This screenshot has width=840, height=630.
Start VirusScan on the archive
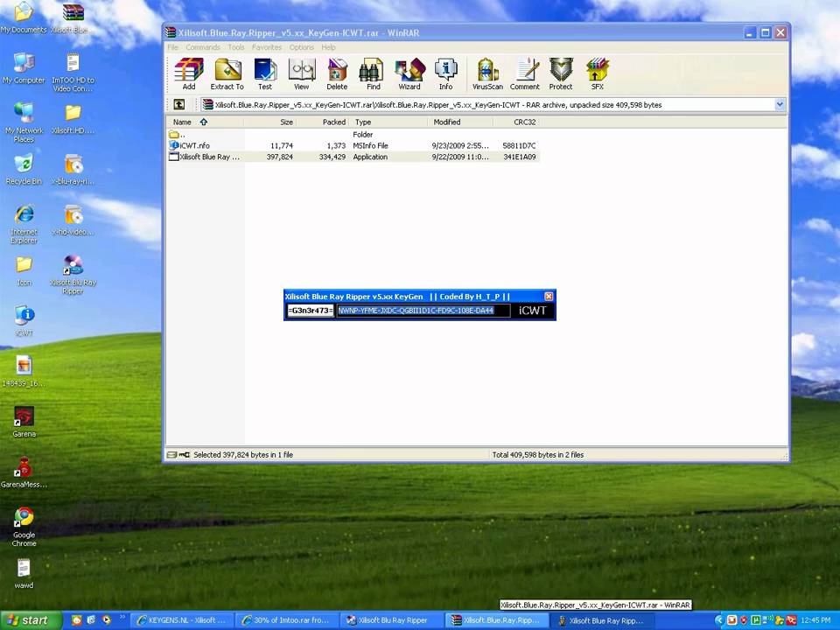click(x=487, y=73)
